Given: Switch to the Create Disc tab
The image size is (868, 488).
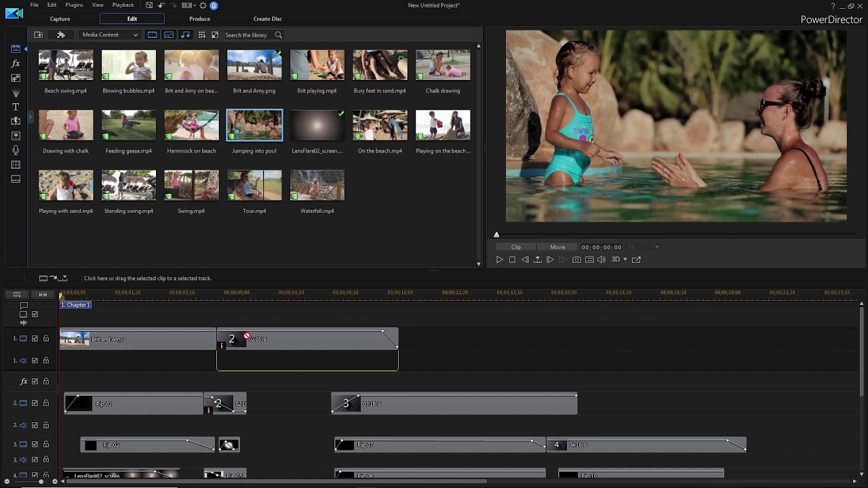Looking at the screenshot, I should pyautogui.click(x=267, y=19).
